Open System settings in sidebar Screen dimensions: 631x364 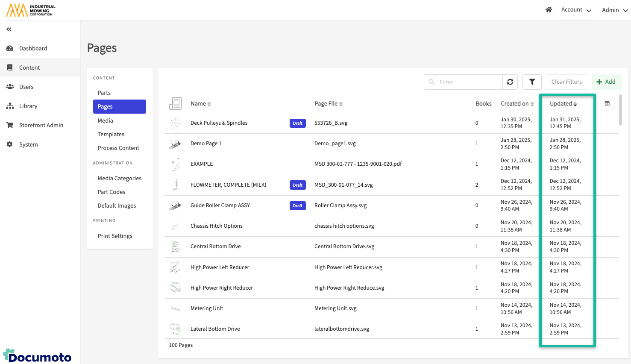(28, 144)
